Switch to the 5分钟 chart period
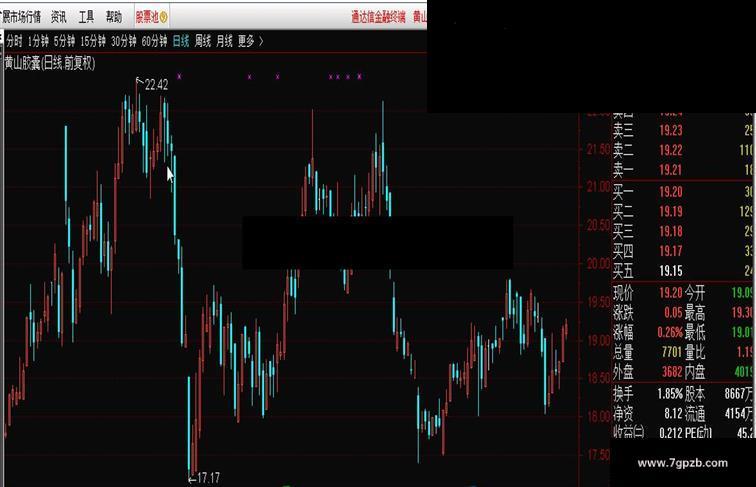This screenshot has height=487, width=756. point(64,41)
